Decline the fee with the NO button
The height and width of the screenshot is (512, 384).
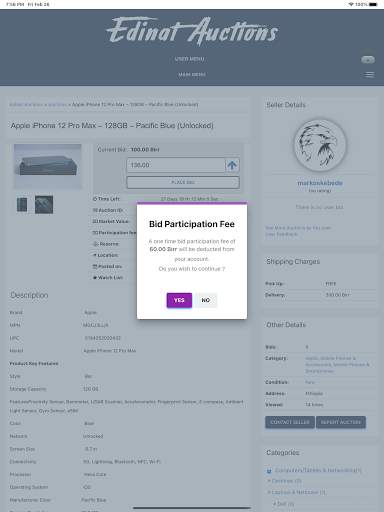coord(206,300)
